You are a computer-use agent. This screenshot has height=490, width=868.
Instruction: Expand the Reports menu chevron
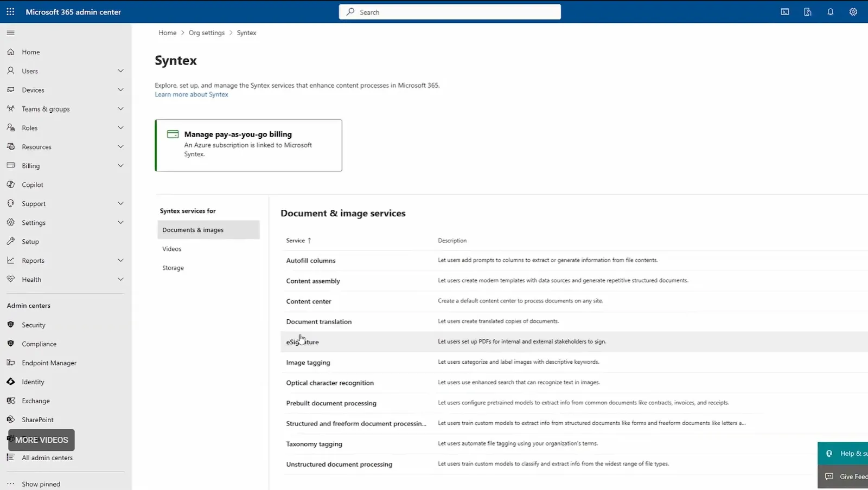pos(120,261)
